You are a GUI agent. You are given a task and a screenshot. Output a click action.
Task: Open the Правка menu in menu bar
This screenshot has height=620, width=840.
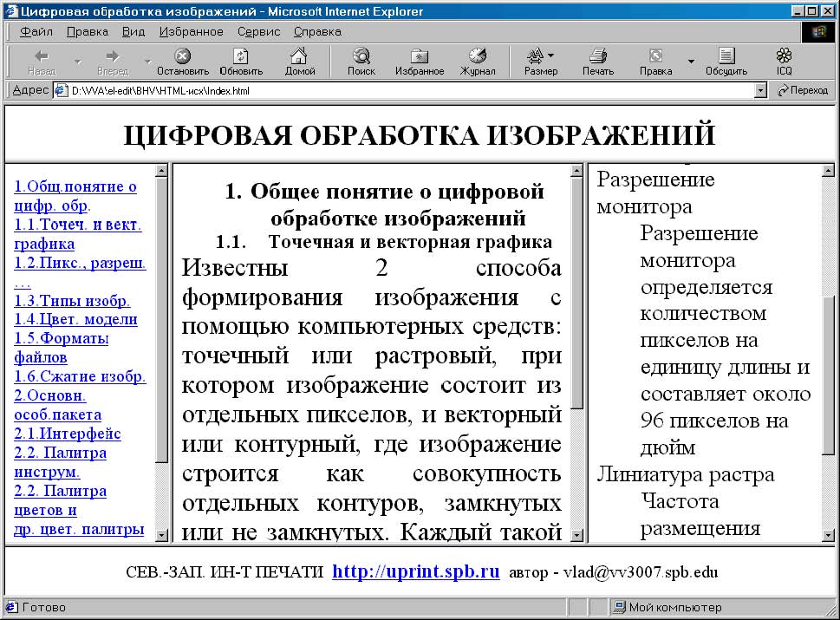88,31
